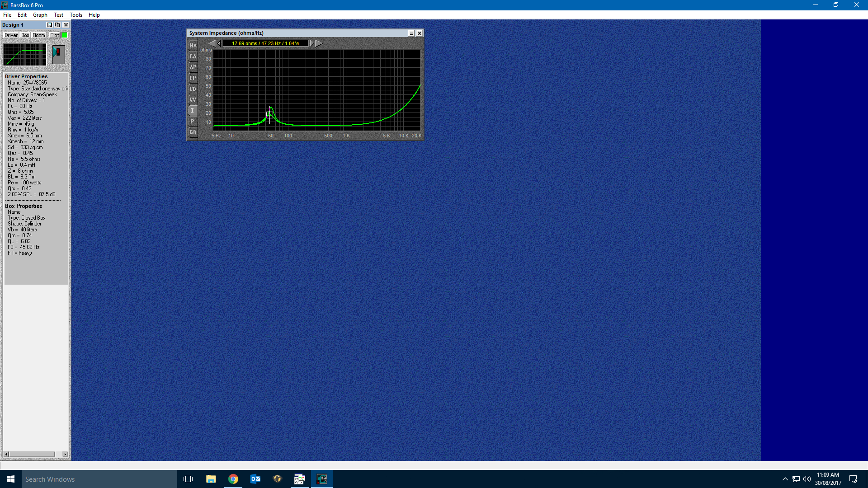Click the 'Company: Scan-Speak' line
868x488 pixels.
32,94
